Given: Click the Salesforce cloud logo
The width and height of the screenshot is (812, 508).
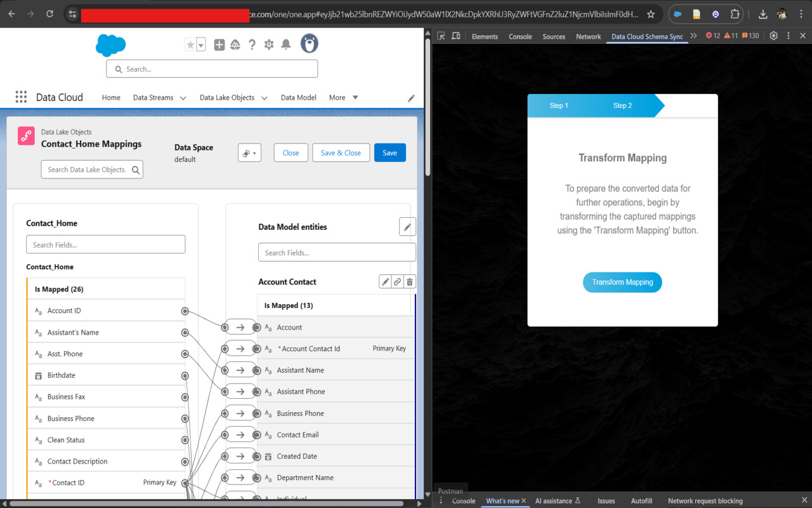Looking at the screenshot, I should coord(111,45).
